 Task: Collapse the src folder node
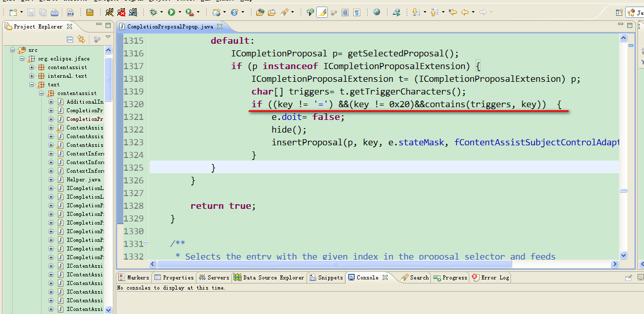click(12, 50)
